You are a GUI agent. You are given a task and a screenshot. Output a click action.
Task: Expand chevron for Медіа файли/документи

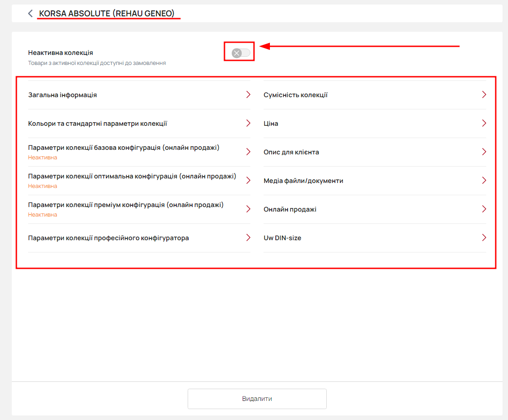[484, 180]
